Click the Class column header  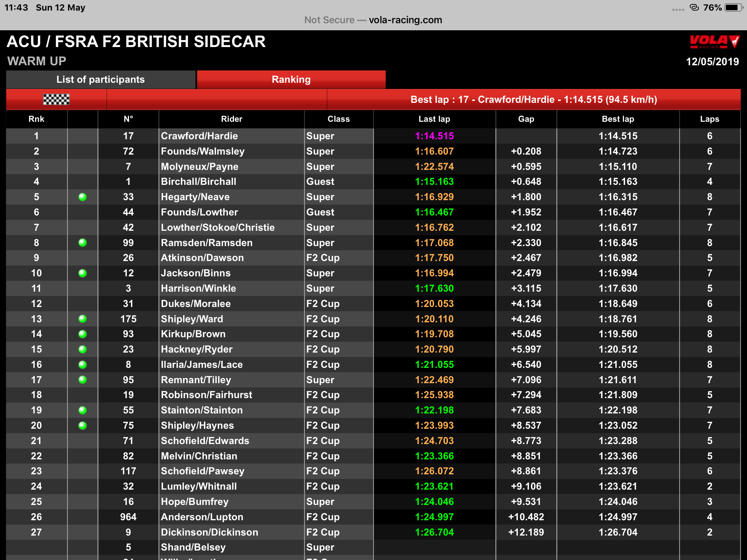(x=338, y=119)
